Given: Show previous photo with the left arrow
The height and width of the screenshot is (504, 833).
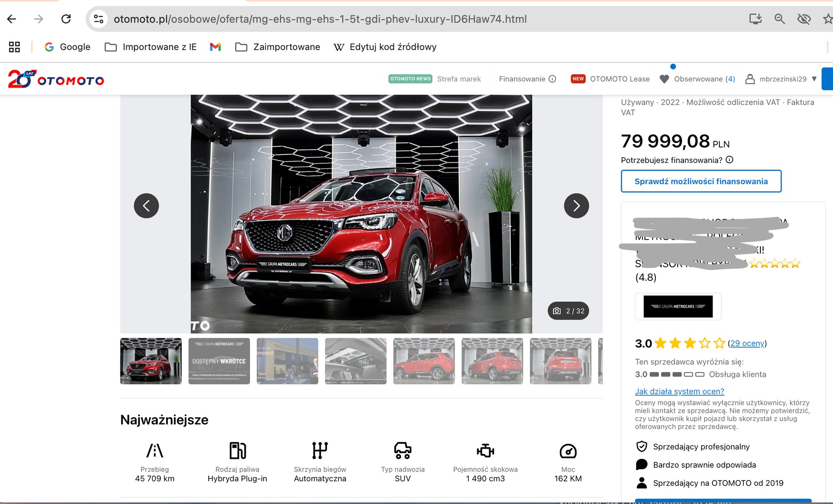Looking at the screenshot, I should tap(146, 206).
